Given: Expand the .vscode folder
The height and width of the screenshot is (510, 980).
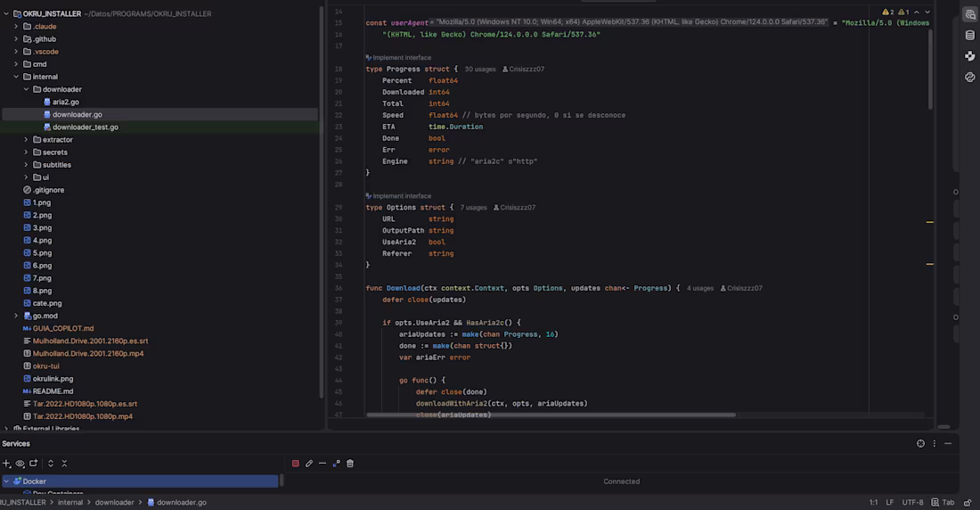Looking at the screenshot, I should 16,52.
